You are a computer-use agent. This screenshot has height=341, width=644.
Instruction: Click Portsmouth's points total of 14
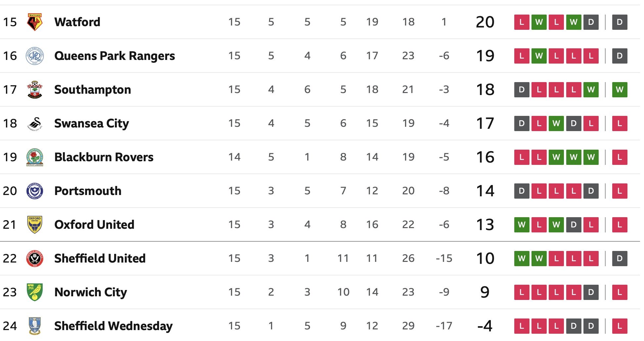485,191
